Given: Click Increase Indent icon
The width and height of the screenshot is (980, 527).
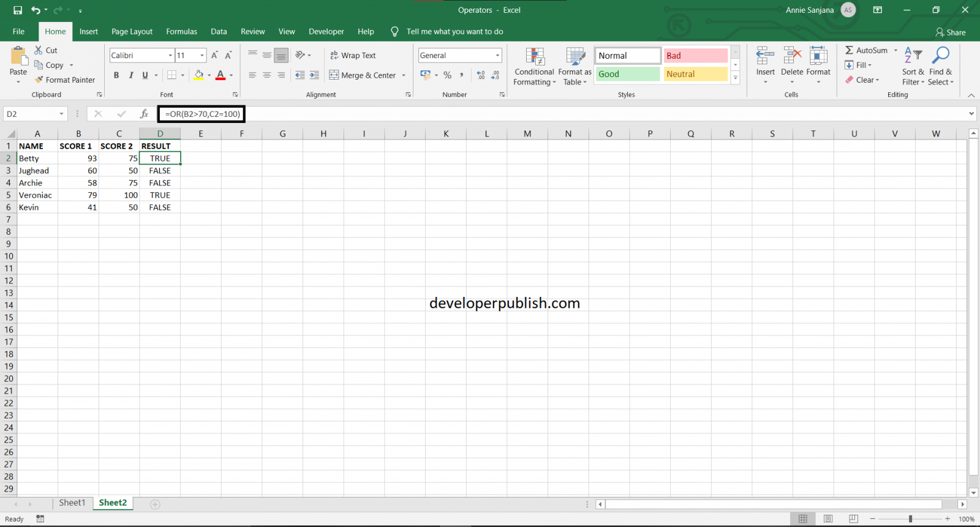Looking at the screenshot, I should pos(314,75).
